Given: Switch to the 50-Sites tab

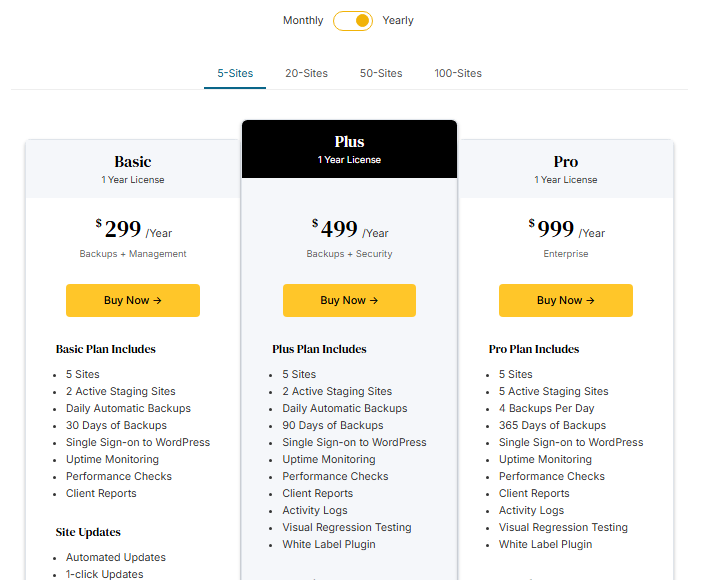Looking at the screenshot, I should (381, 73).
